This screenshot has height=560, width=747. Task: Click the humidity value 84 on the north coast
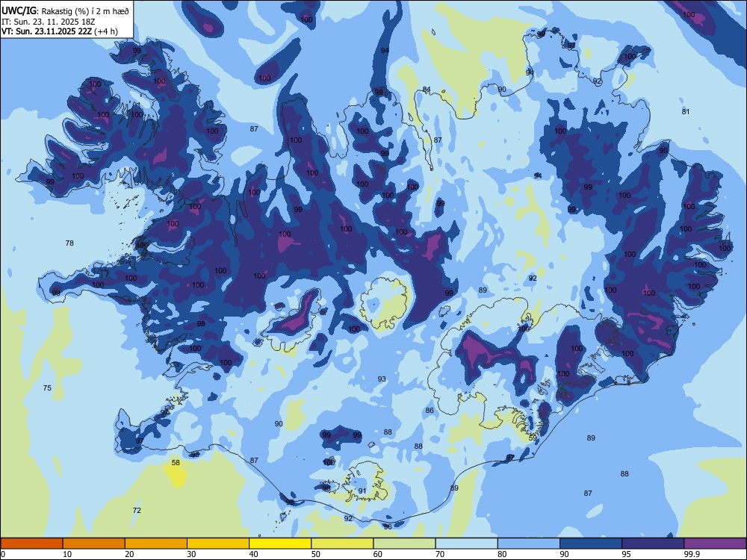tap(427, 90)
